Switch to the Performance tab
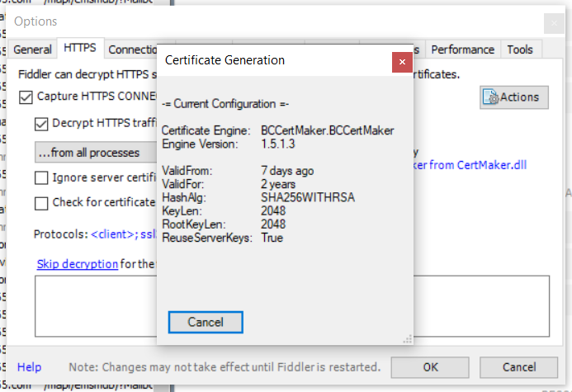The image size is (572, 392). pos(462,50)
